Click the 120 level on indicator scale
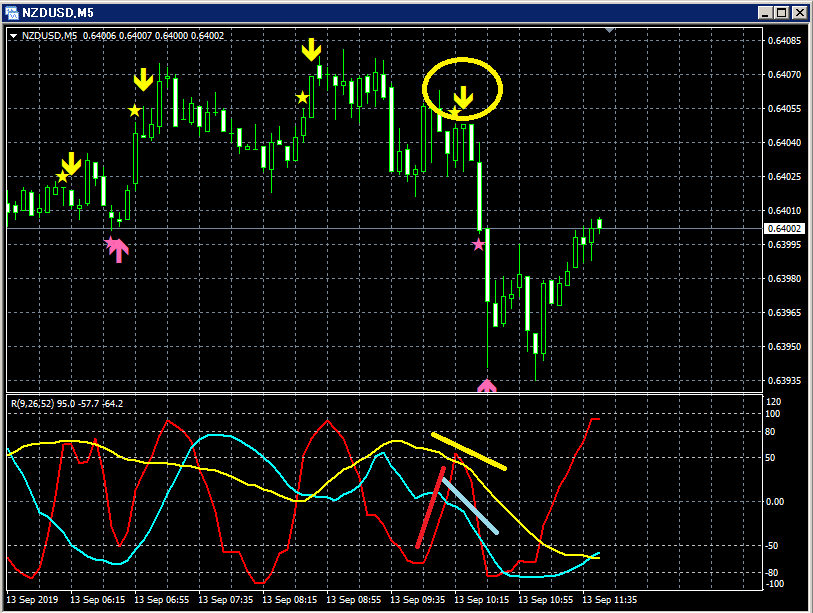 tap(773, 402)
